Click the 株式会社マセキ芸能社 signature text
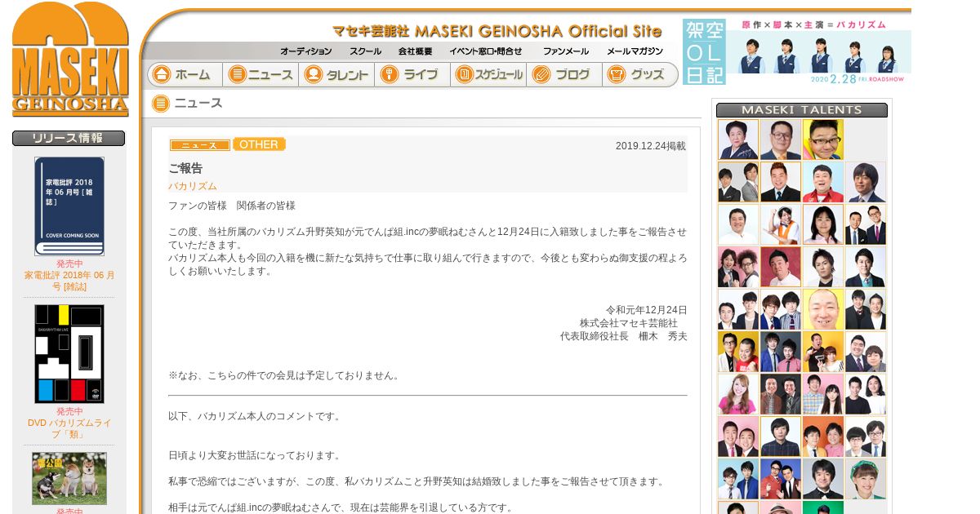Image resolution: width=980 pixels, height=514 pixels. (x=629, y=323)
